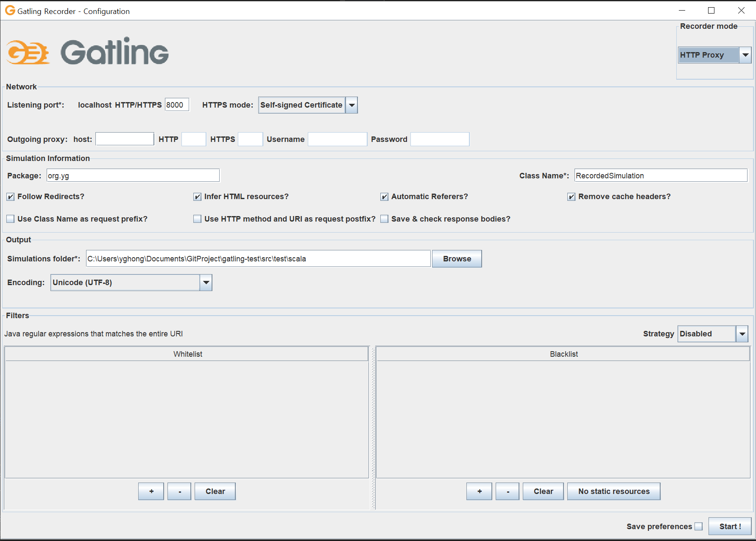
Task: Clear the Blacklist entries
Action: pyautogui.click(x=544, y=491)
